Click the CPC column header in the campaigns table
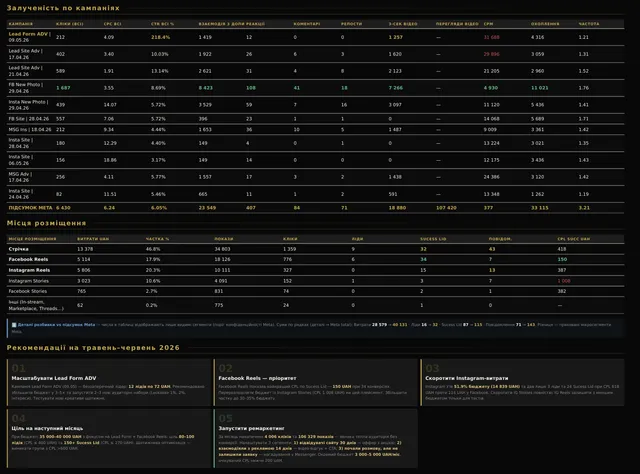640x474 pixels. [x=112, y=24]
